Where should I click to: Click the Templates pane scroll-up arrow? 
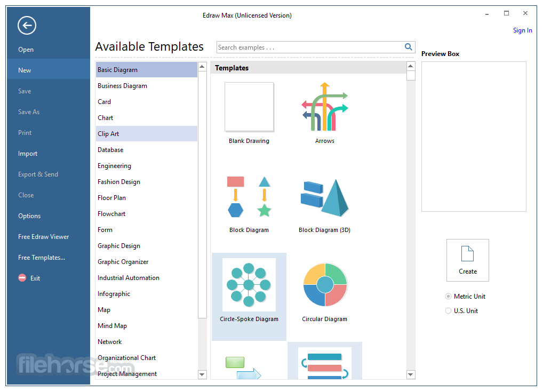click(x=411, y=66)
